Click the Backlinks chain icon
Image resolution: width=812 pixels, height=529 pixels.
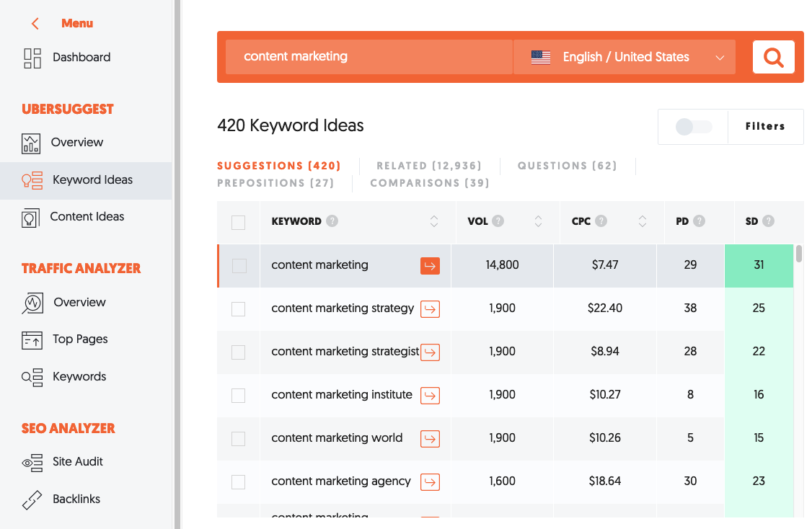coord(32,499)
